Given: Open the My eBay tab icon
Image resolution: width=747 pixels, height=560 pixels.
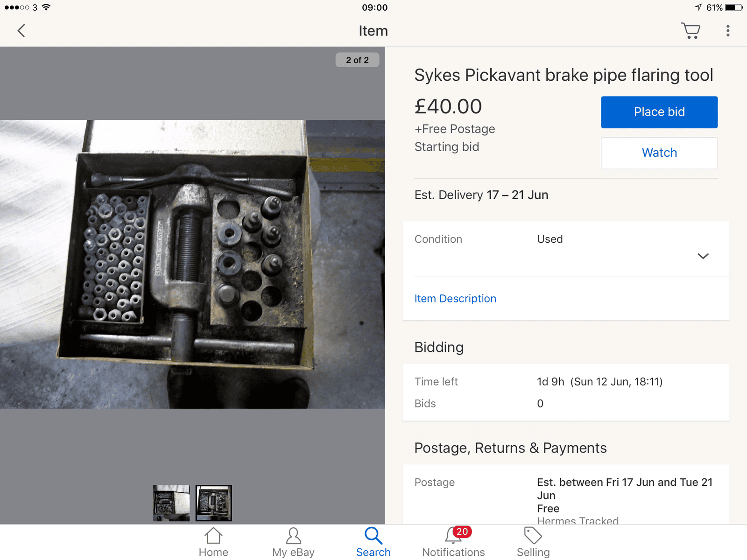Looking at the screenshot, I should [293, 536].
